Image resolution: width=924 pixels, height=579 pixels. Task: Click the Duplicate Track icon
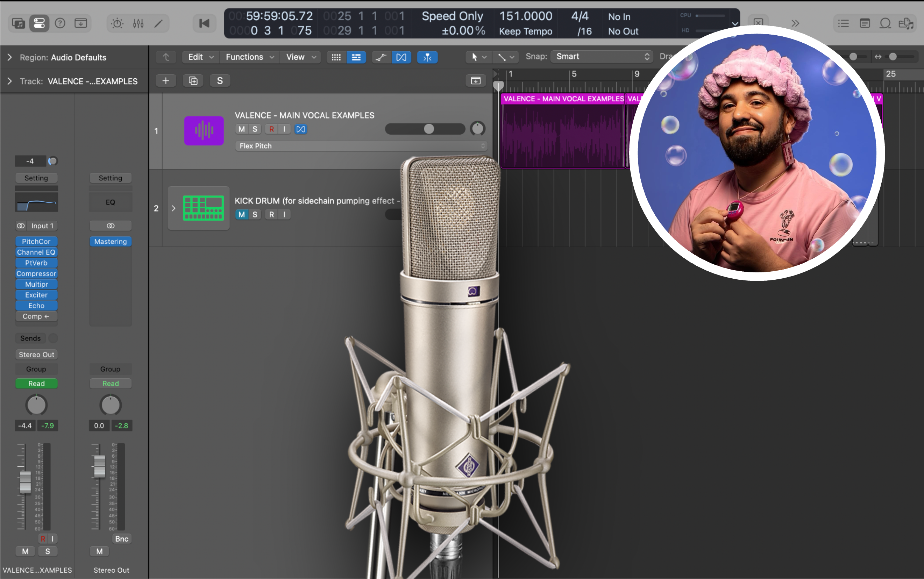coord(193,81)
